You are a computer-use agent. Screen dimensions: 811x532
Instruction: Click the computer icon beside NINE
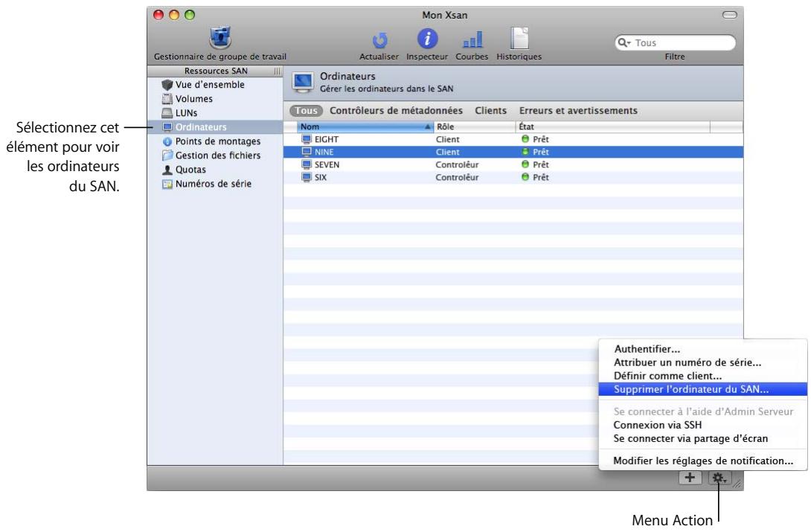pyautogui.click(x=307, y=152)
